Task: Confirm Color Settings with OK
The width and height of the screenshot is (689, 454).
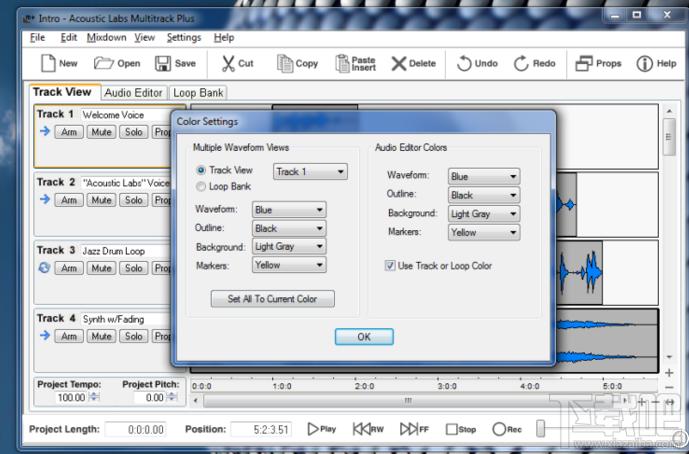Action: 364,337
